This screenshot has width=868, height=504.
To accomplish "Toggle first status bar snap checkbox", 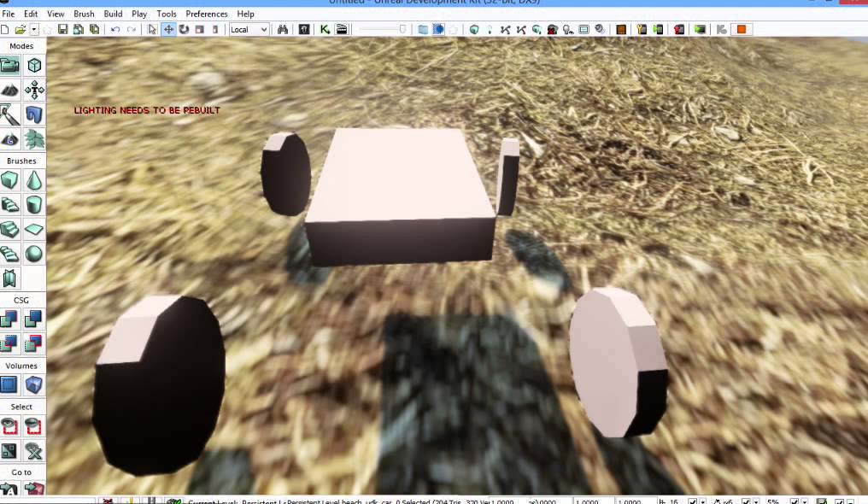I will pos(692,501).
